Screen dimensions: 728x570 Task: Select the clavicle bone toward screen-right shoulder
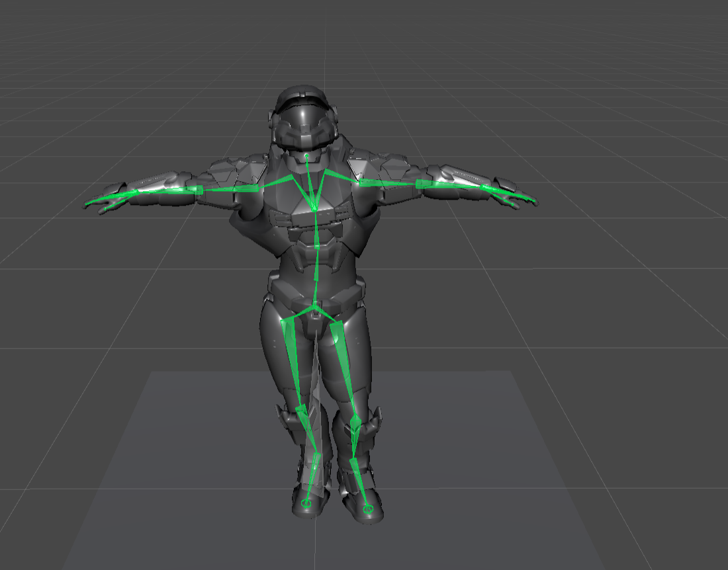pos(342,177)
